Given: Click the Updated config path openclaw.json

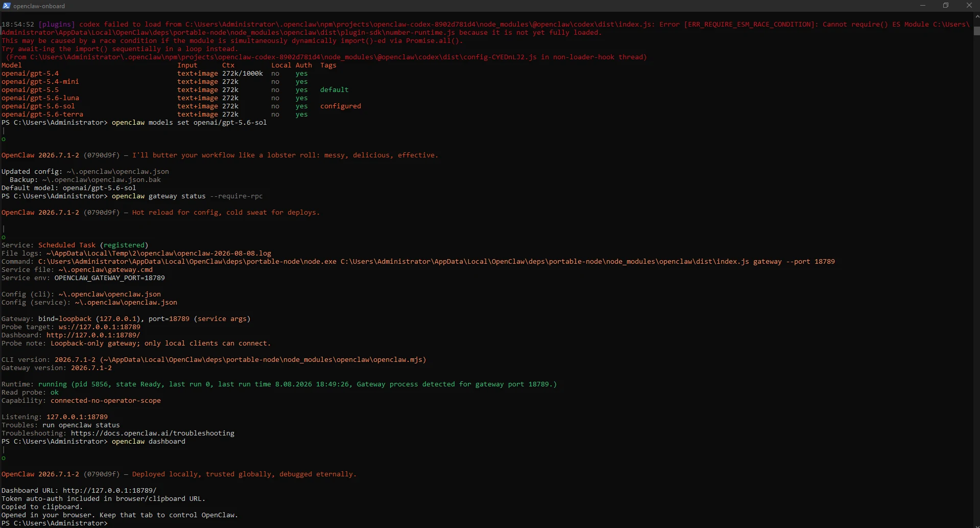Looking at the screenshot, I should 118,172.
